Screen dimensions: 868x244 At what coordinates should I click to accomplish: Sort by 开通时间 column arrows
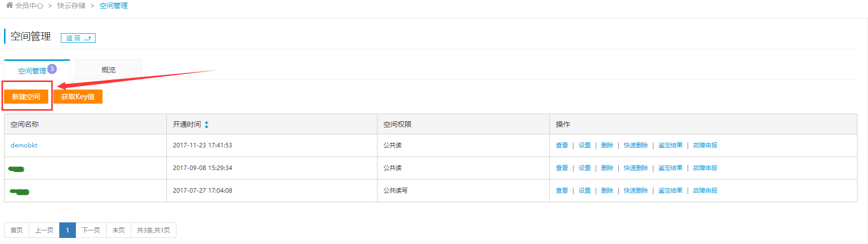(207, 125)
